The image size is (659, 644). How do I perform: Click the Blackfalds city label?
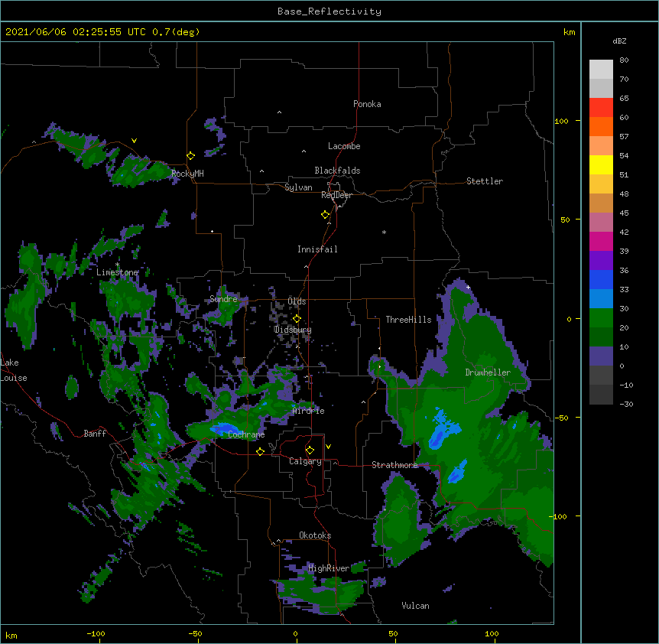point(337,171)
